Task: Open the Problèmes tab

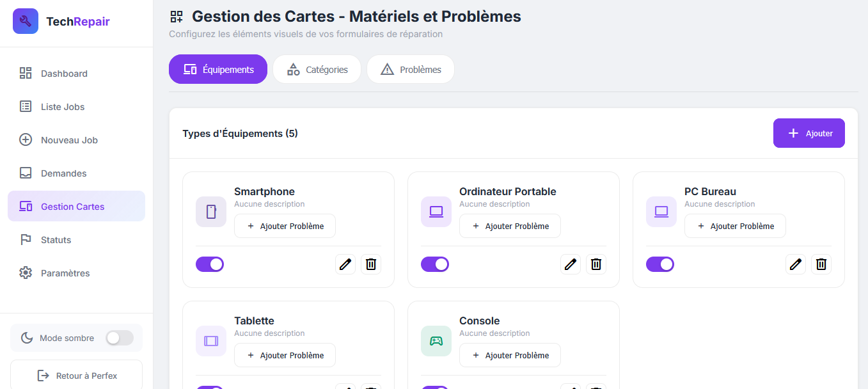Action: click(410, 68)
